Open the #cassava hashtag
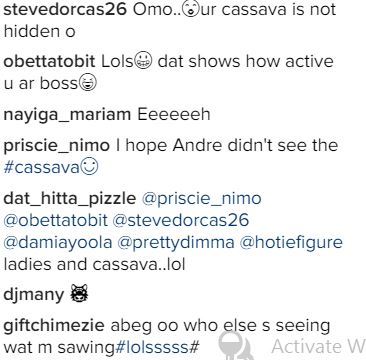This screenshot has height=360, width=366. pyautogui.click(x=41, y=168)
